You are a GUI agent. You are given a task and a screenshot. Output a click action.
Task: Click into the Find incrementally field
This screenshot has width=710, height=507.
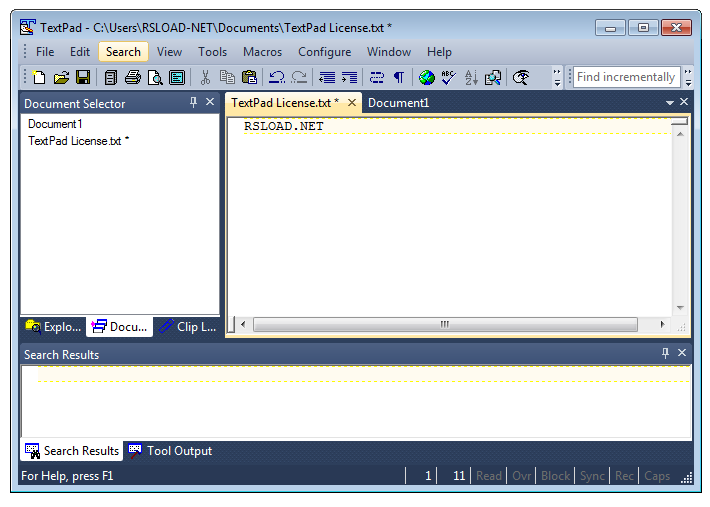(626, 77)
